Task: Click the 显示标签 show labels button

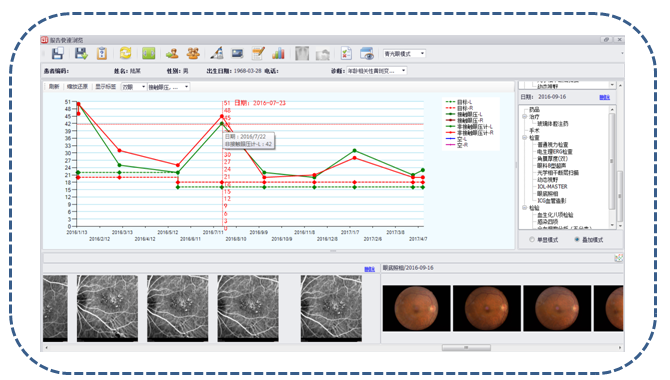Action: click(106, 87)
